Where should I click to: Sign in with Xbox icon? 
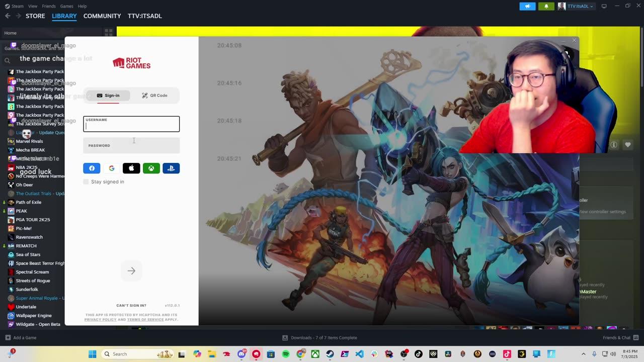[151, 168]
